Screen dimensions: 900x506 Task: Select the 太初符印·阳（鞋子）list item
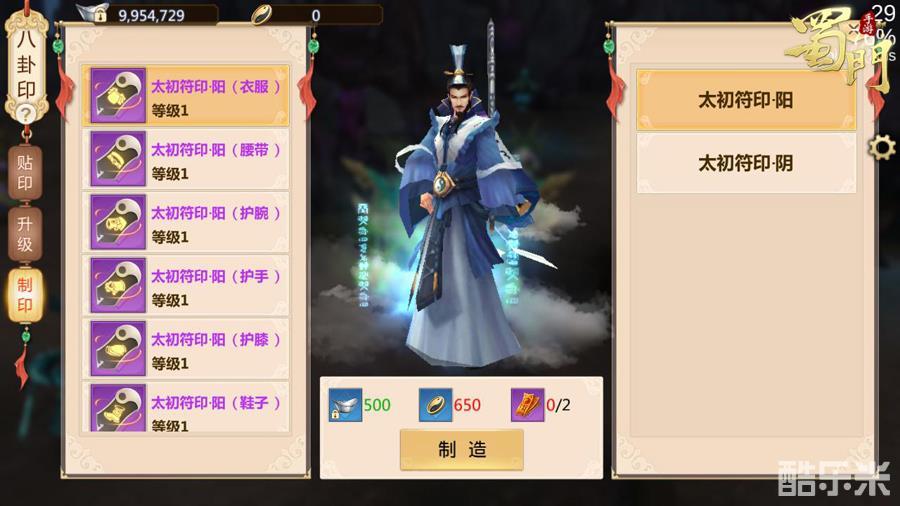pos(185,407)
